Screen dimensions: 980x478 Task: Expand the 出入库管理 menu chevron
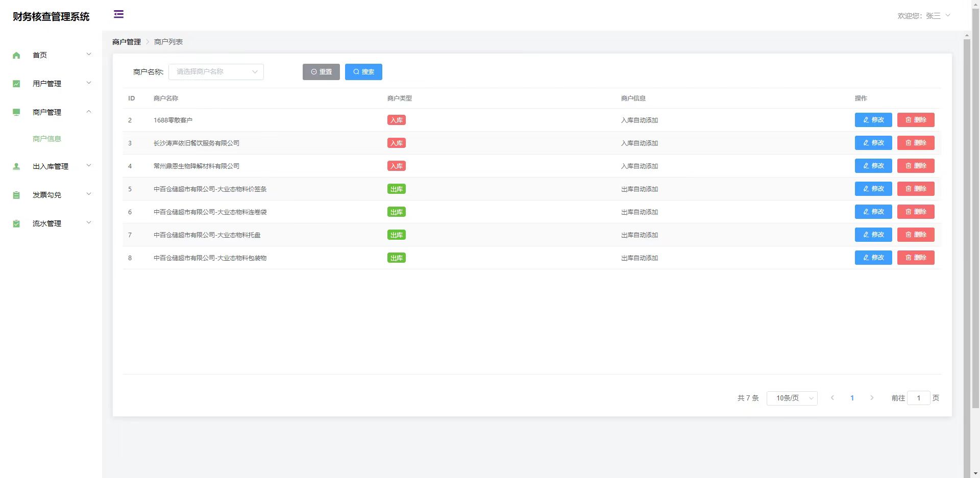click(x=89, y=166)
